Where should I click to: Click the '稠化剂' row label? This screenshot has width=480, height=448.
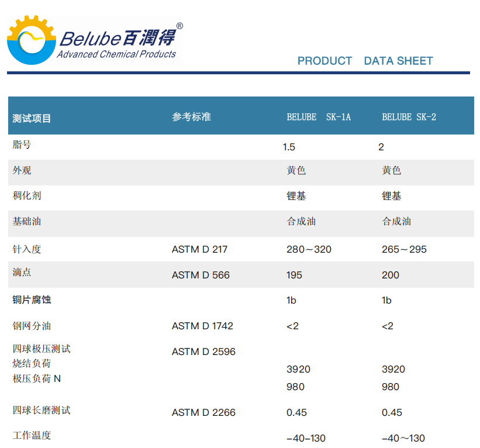click(27, 195)
